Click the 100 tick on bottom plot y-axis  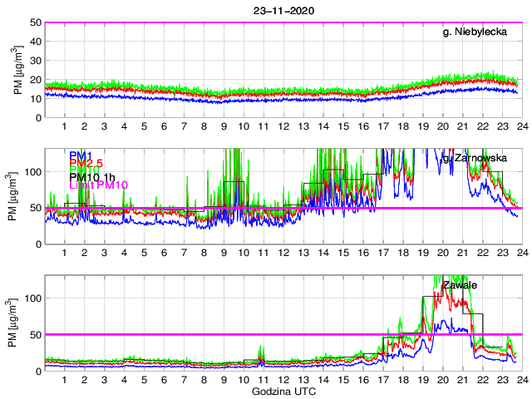pos(33,298)
